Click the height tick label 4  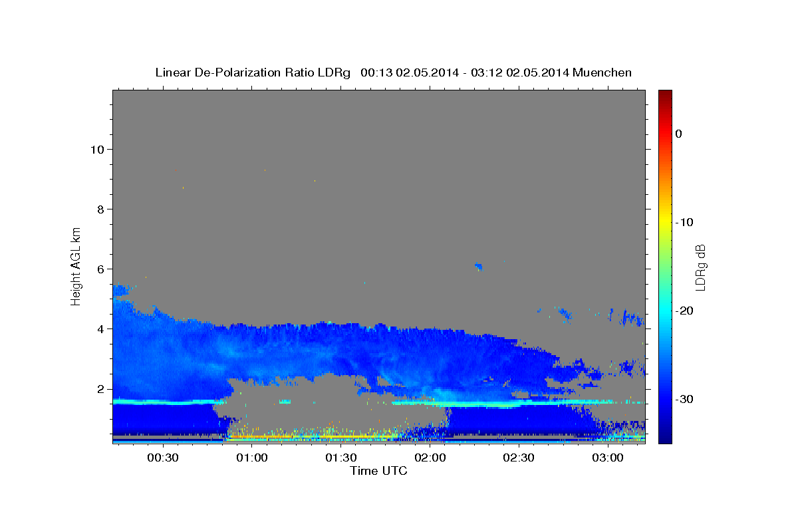pyautogui.click(x=100, y=329)
